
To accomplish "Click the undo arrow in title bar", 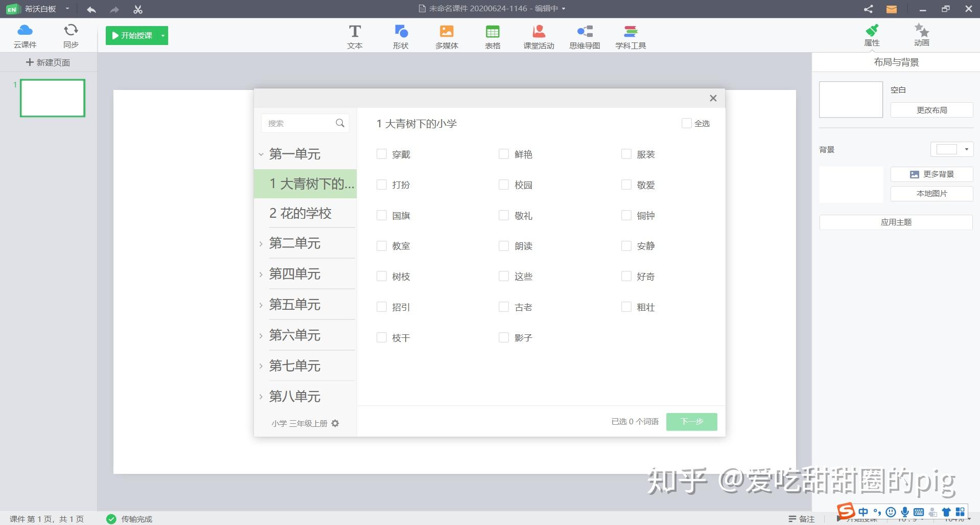I will pos(91,9).
